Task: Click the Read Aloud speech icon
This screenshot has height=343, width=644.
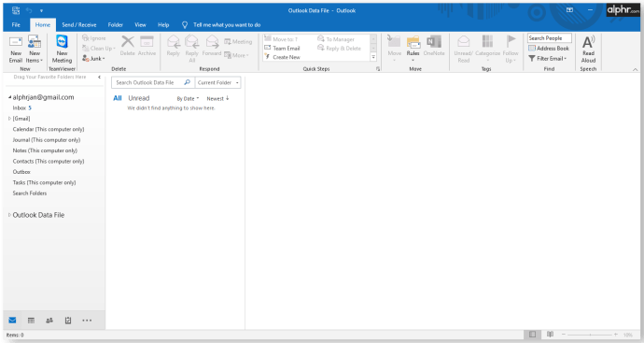Action: (588, 41)
